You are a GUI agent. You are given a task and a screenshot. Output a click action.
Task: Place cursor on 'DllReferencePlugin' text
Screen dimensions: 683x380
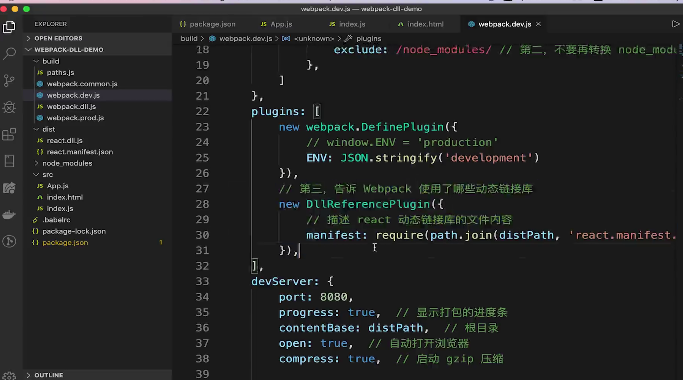pos(368,204)
